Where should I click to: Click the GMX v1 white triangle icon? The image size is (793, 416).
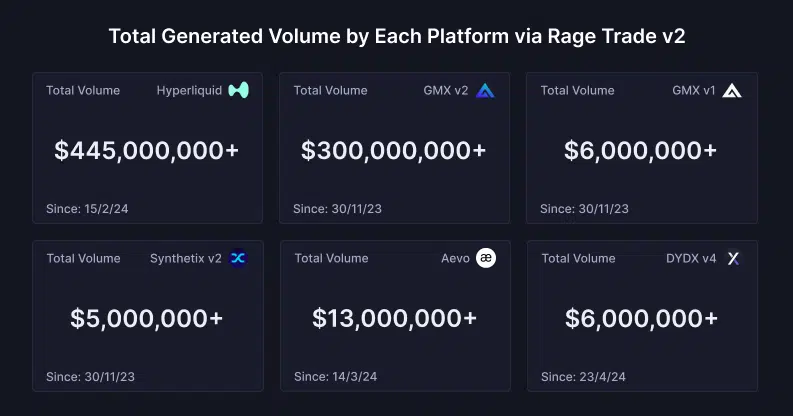[732, 90]
